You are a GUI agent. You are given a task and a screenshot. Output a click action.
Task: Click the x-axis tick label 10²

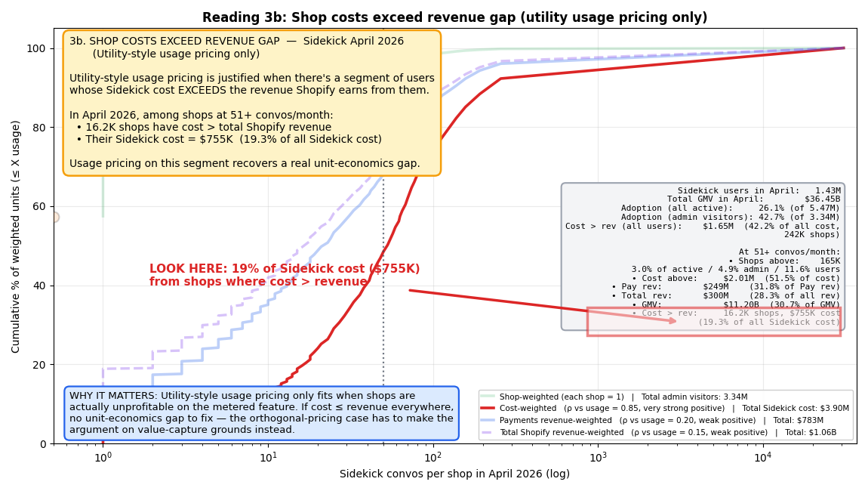coord(433,457)
